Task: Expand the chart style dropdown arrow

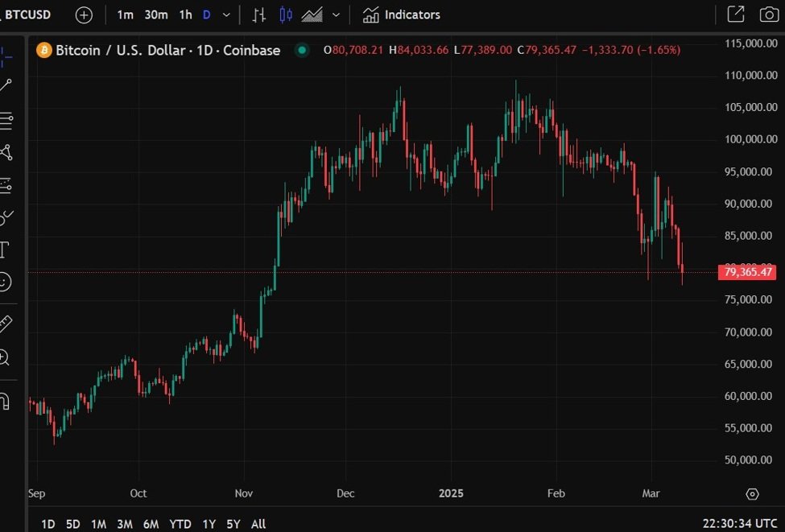Action: click(336, 14)
